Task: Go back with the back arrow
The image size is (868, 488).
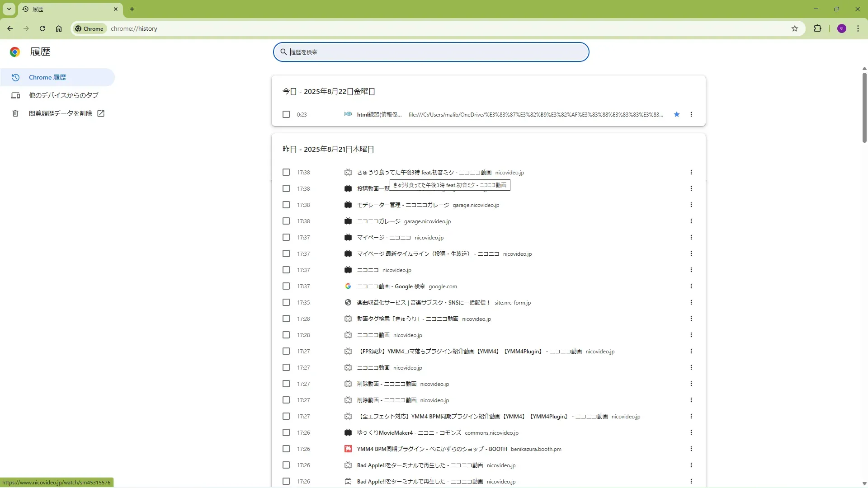Action: [10, 28]
